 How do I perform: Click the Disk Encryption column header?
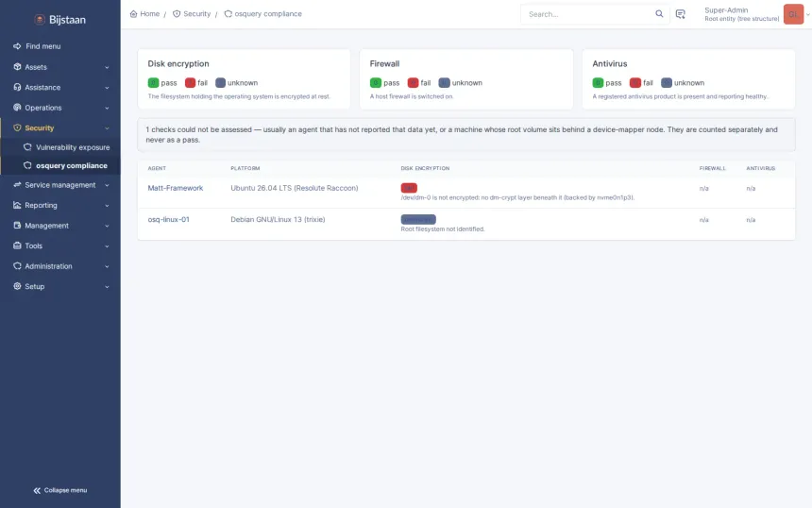(425, 168)
